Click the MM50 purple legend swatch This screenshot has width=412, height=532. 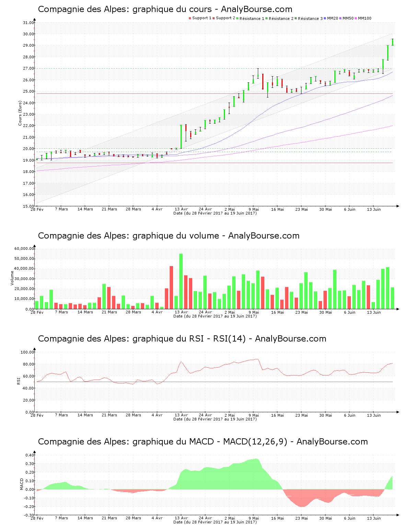pos(340,18)
